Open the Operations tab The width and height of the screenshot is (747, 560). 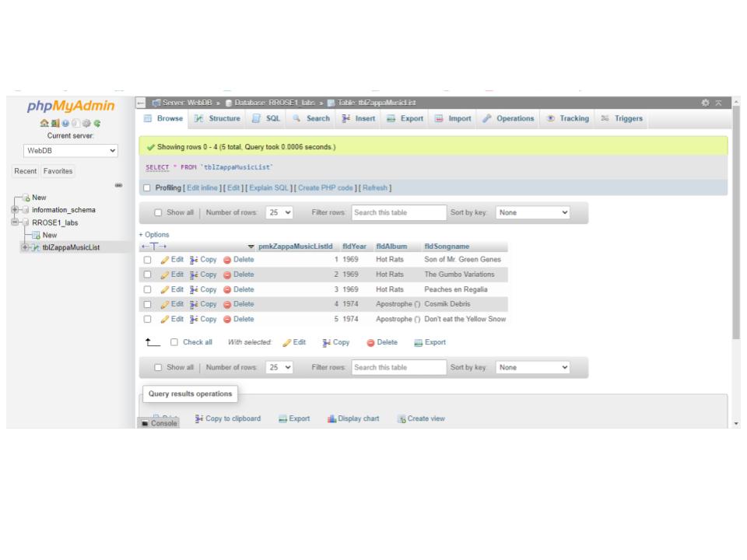pos(508,118)
